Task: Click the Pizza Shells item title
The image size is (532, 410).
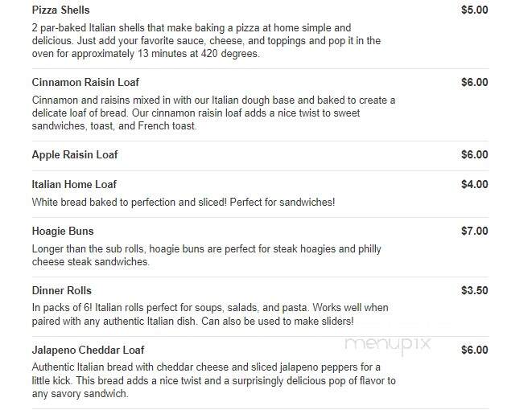Action: point(60,10)
